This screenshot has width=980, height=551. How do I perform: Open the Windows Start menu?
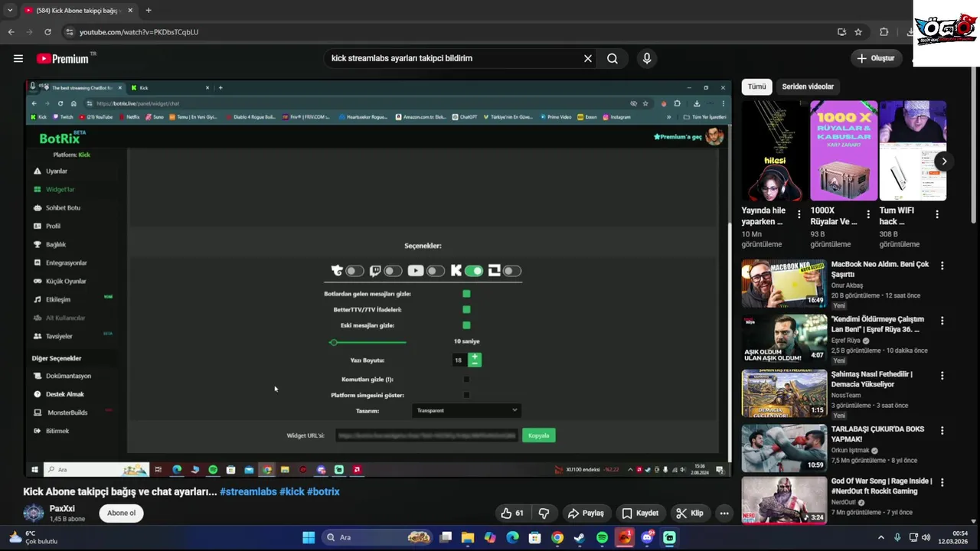[x=309, y=537]
